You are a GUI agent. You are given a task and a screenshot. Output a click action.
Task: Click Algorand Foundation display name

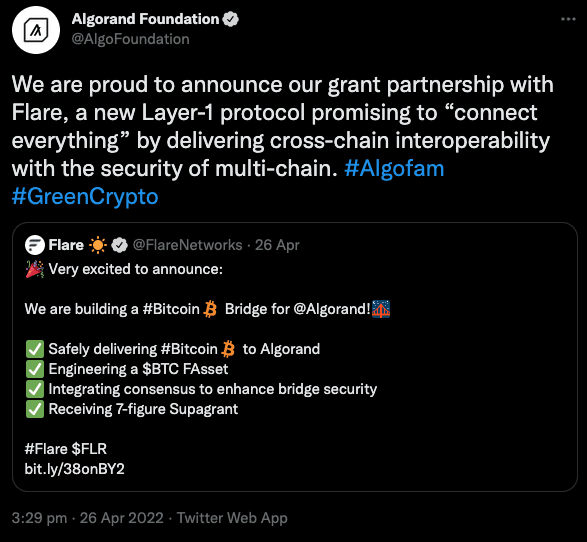pyautogui.click(x=145, y=19)
